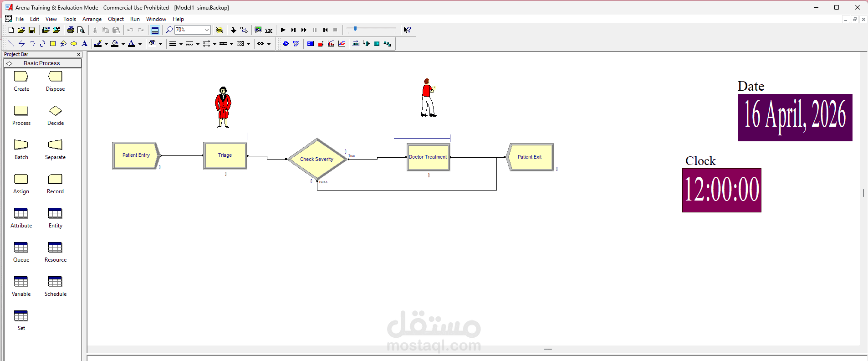Select the Create module in Basic Process
Screen dimensions: 868x361
tap(21, 81)
